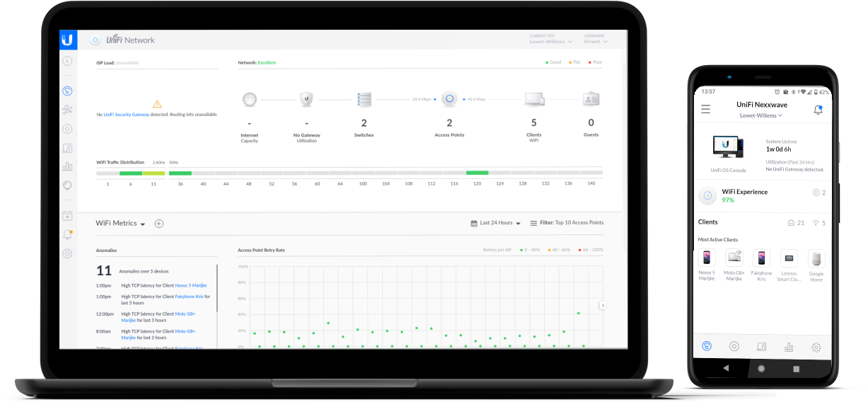
Task: Tap the settings gear in phone bottom bar
Action: click(x=816, y=347)
